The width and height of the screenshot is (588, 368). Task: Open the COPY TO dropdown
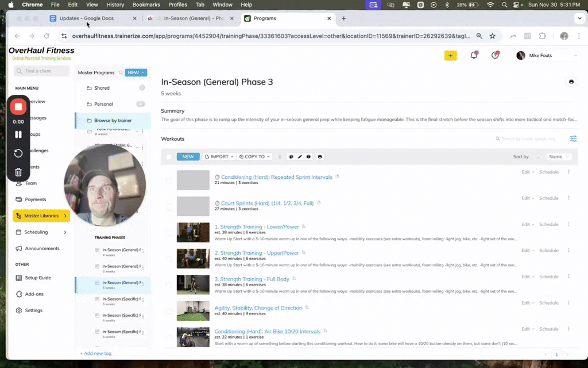click(x=254, y=156)
